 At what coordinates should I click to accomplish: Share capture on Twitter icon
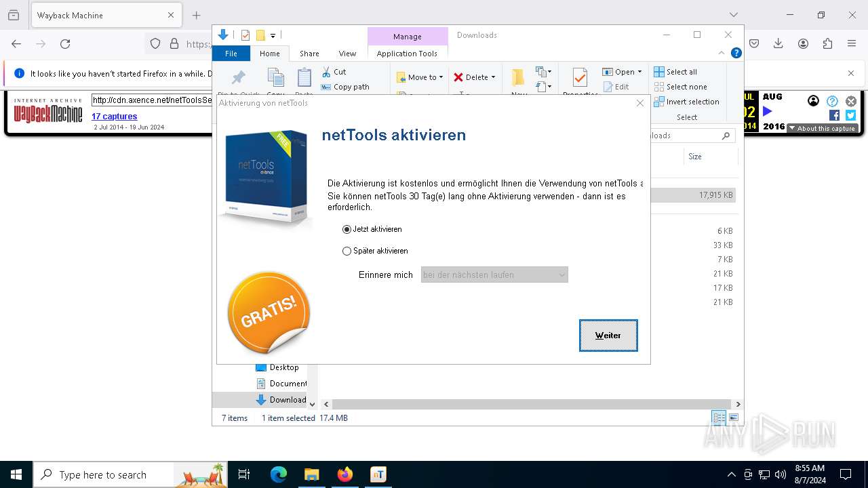(x=850, y=115)
